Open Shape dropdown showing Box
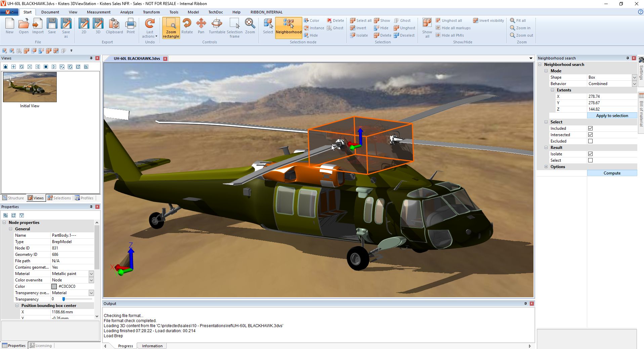This screenshot has height=349, width=644. [634, 77]
